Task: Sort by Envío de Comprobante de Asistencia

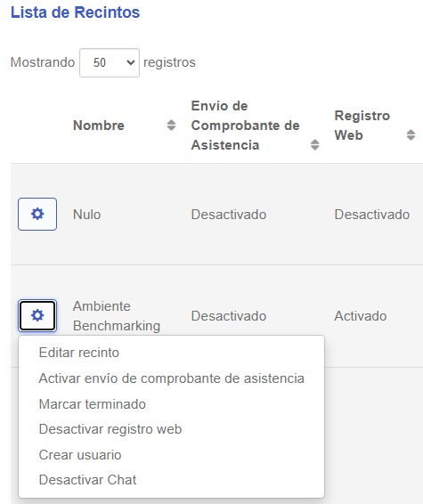Action: (314, 145)
